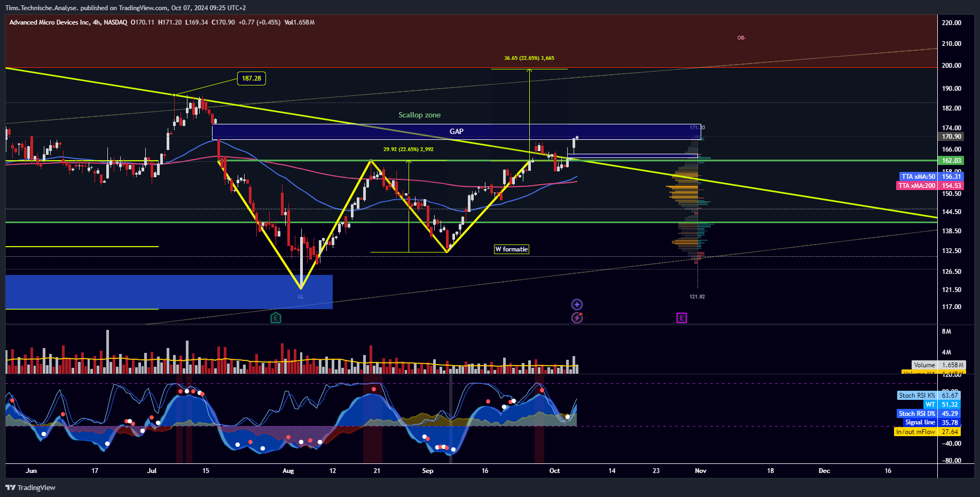Click the L169.34 low value in header
The width and height of the screenshot is (980, 497).
(197, 22)
